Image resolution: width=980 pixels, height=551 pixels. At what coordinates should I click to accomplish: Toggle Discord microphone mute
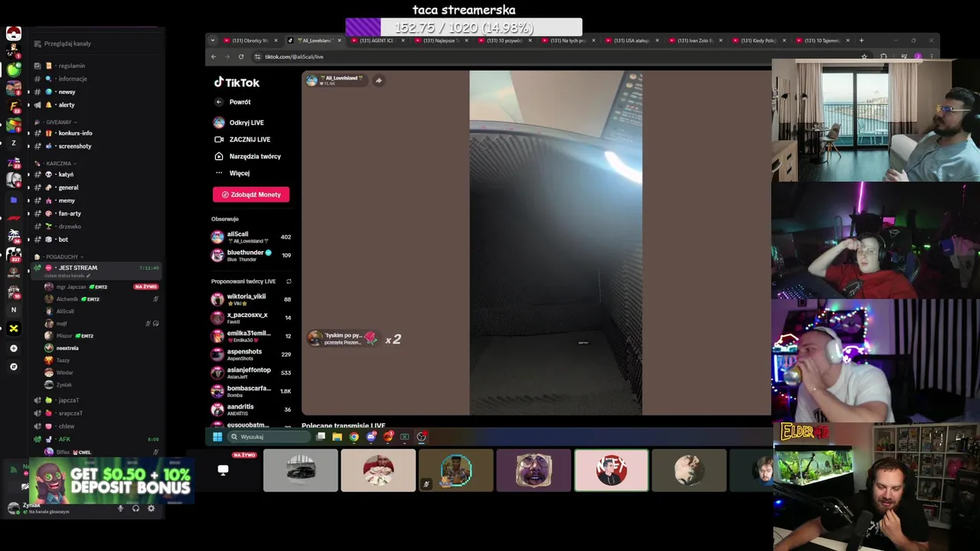(x=120, y=508)
